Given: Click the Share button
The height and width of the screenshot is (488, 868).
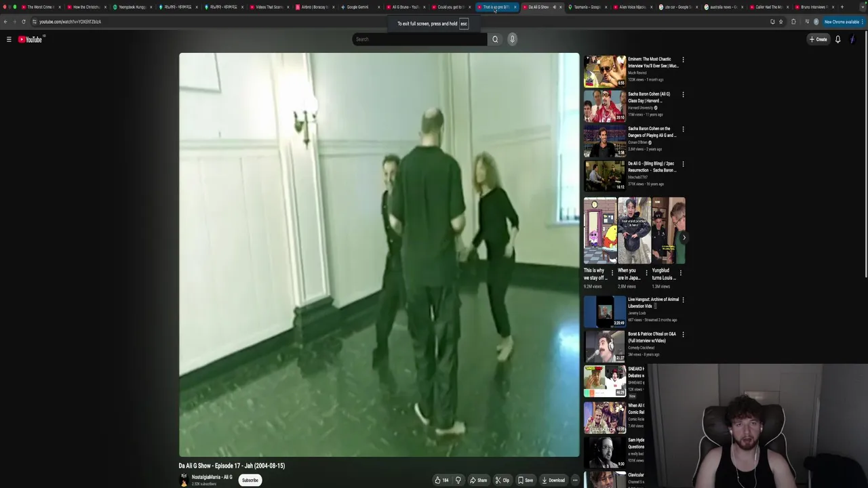Looking at the screenshot, I should (x=479, y=480).
